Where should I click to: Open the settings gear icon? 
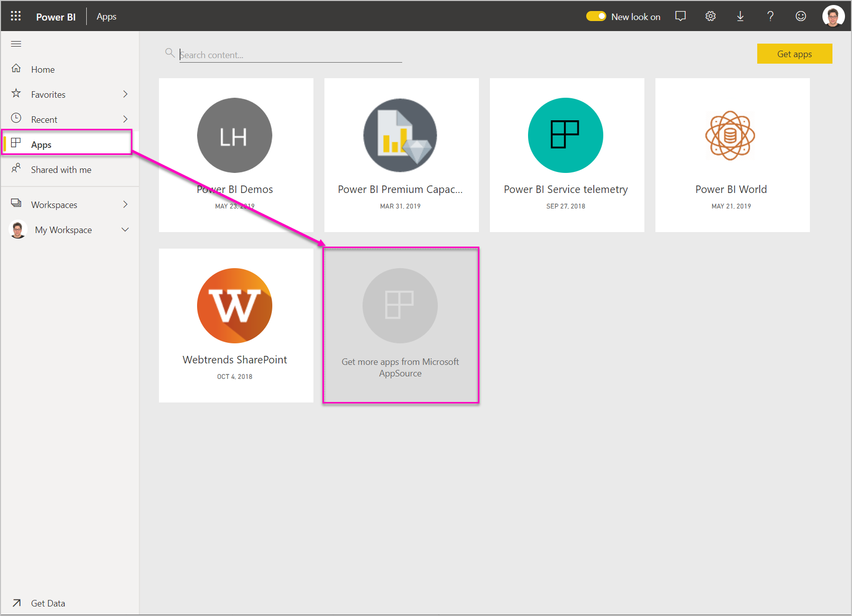pyautogui.click(x=711, y=16)
